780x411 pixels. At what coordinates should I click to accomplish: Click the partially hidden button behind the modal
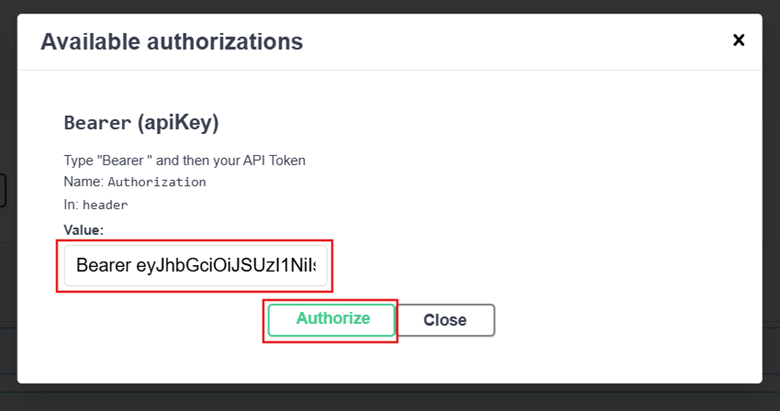(3, 190)
